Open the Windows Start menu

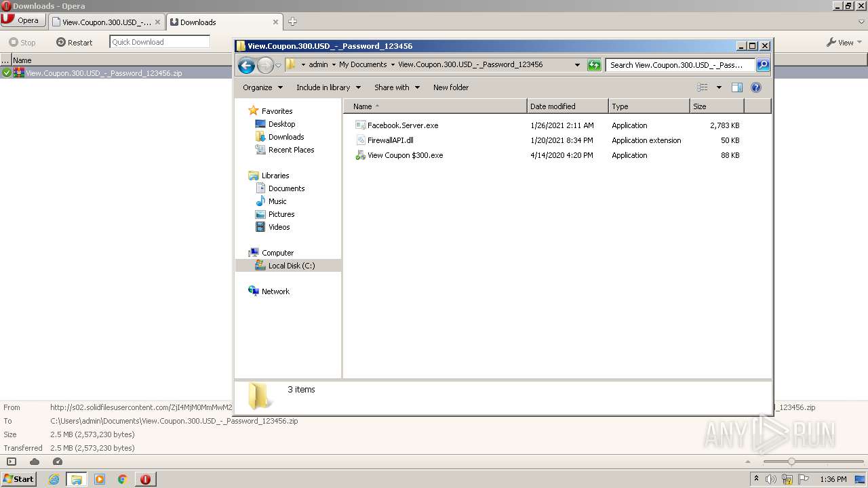(19, 479)
